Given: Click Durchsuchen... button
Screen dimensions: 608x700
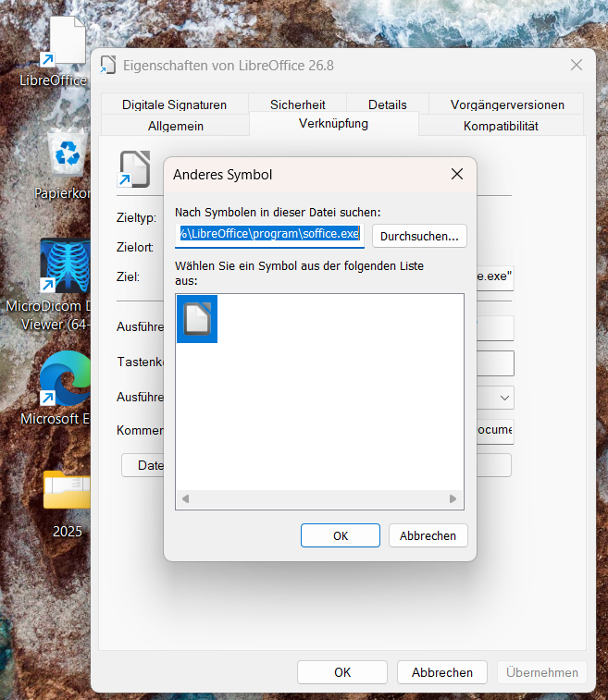Looking at the screenshot, I should (419, 236).
